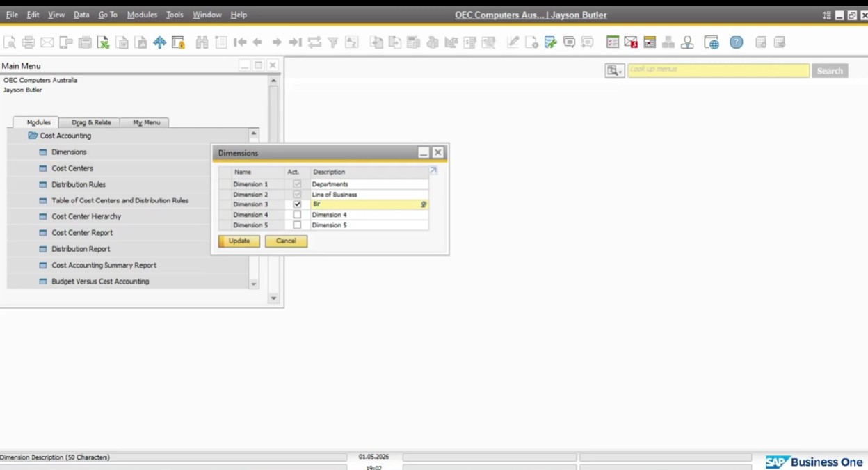Open Cost Centers from the menu
This screenshot has height=470, width=868.
tap(72, 168)
